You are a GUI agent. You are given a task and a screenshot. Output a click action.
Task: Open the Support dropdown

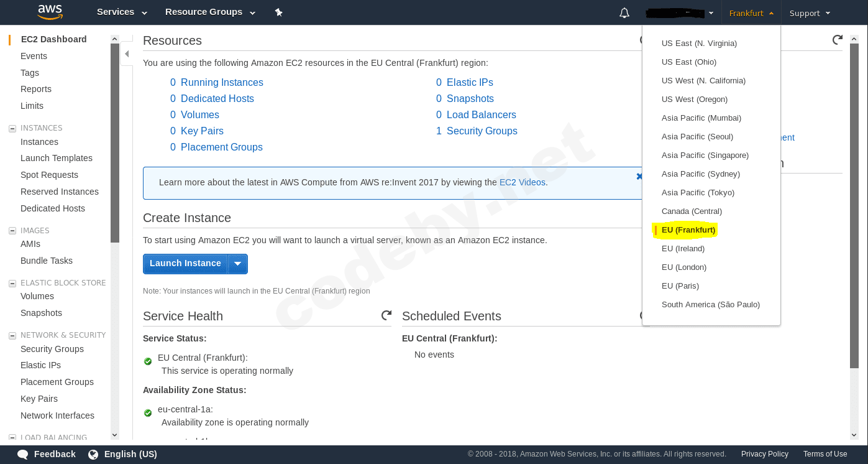click(809, 12)
